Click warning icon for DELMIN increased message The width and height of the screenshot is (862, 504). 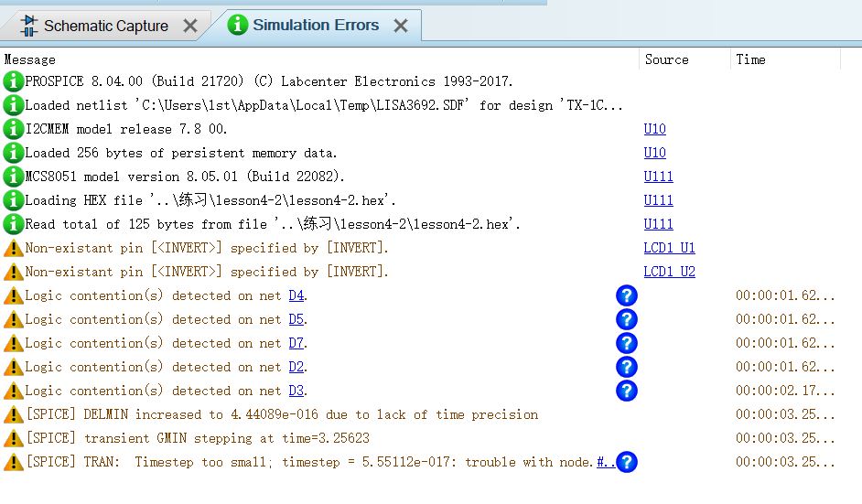[x=13, y=414]
